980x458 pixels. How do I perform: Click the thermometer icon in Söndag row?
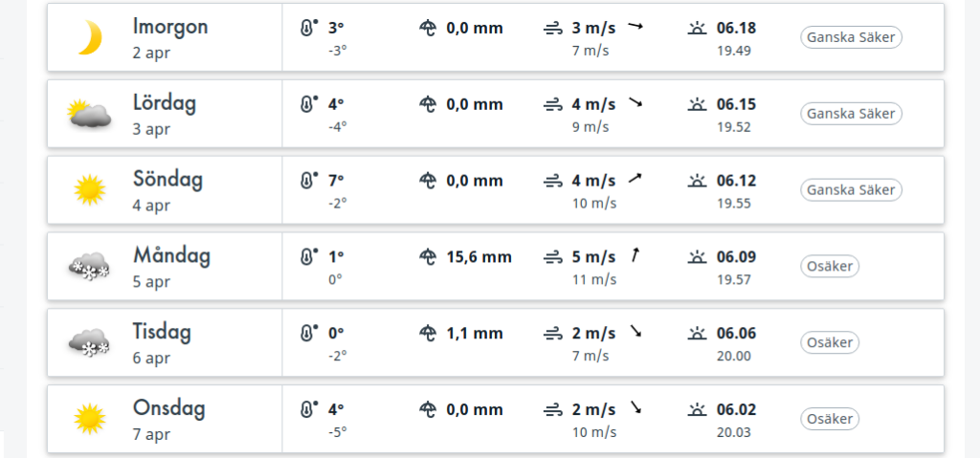[308, 181]
